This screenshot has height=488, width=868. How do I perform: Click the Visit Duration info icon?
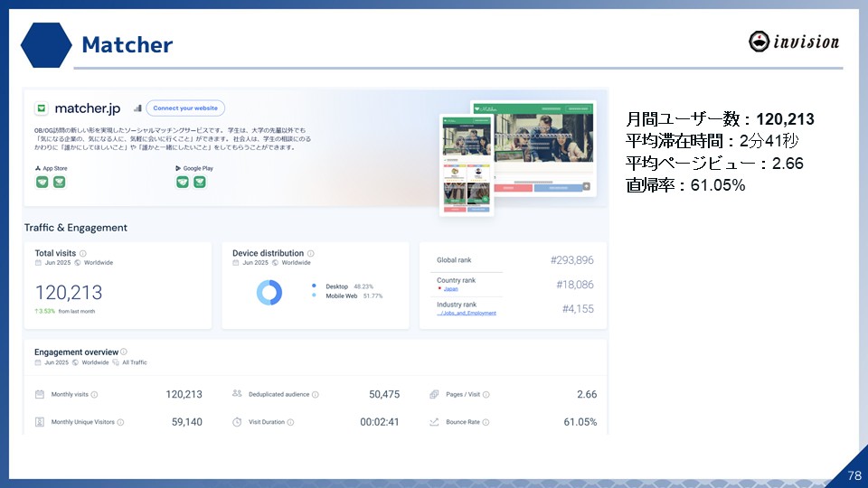(x=290, y=422)
